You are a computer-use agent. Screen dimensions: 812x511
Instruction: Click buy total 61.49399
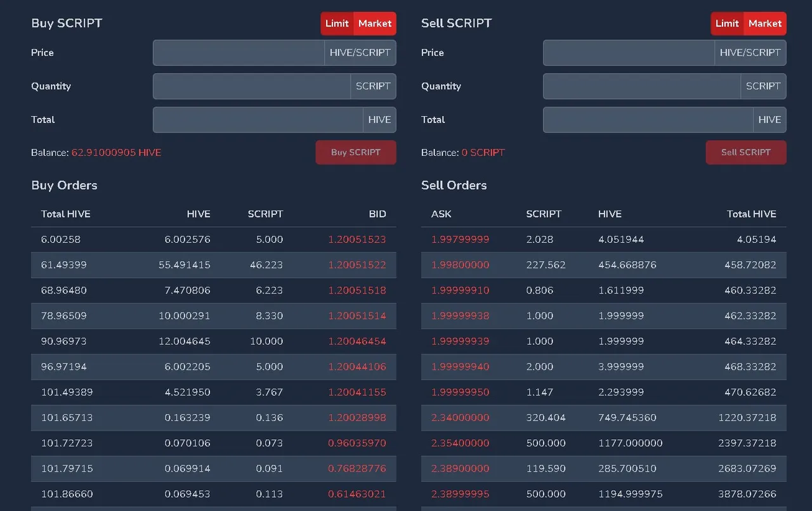(64, 265)
